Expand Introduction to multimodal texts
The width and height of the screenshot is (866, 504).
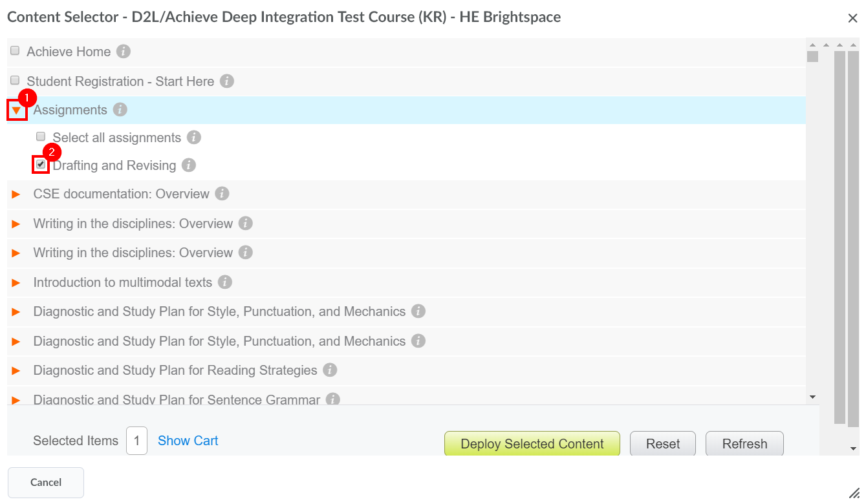click(16, 282)
